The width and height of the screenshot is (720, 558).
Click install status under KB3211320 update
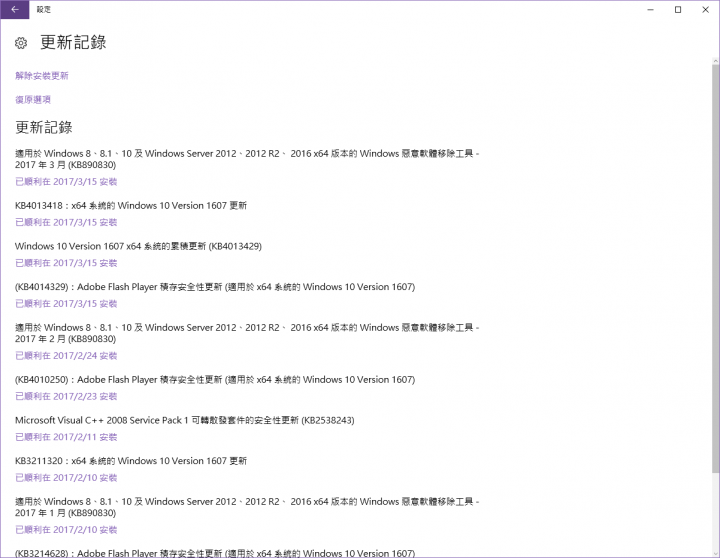click(x=66, y=478)
